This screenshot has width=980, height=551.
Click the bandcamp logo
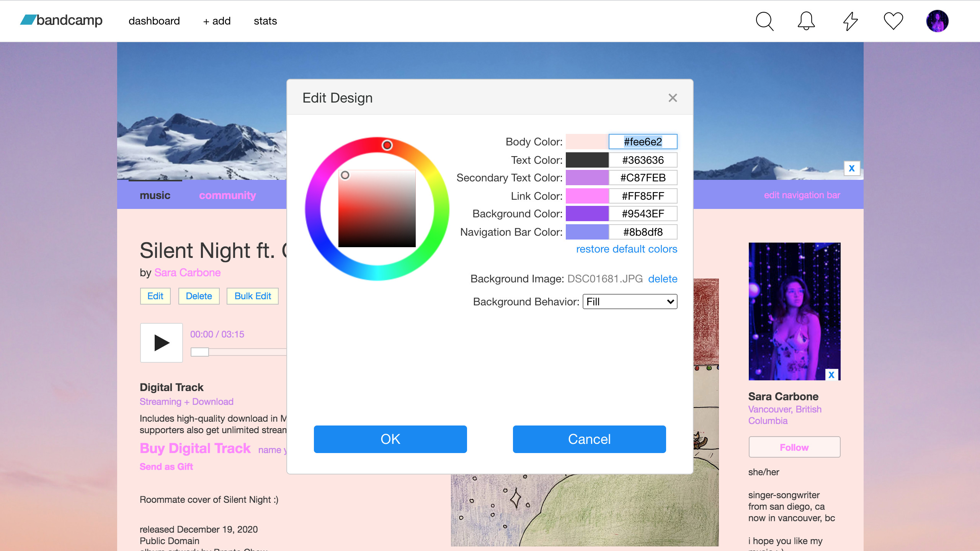(61, 20)
